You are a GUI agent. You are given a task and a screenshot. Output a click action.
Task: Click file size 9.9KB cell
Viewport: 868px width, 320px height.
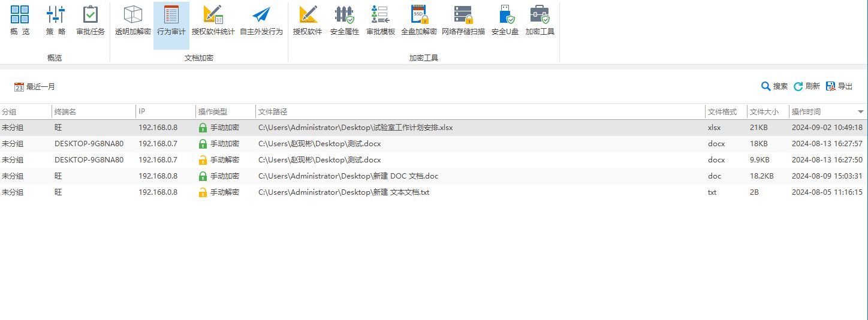[x=761, y=160]
